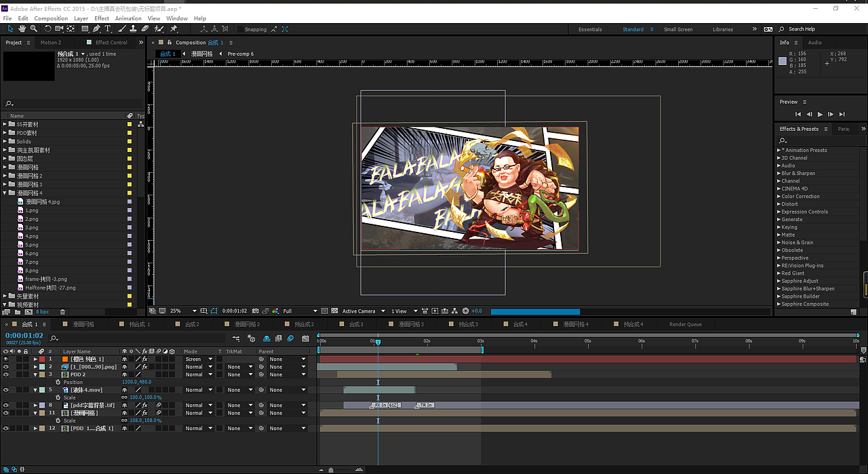The height and width of the screenshot is (474, 868).
Task: Select the Zoom magnifier tool
Action: pyautogui.click(x=34, y=29)
